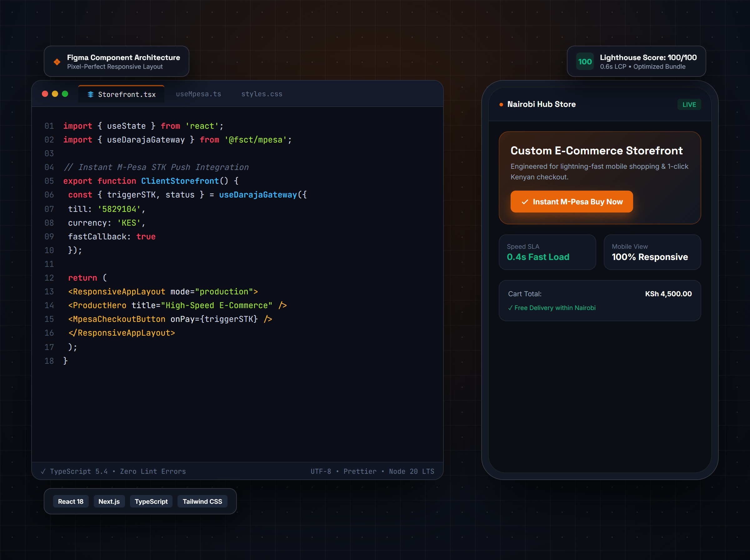Click the 0.6s LCP Optimized Bundle subtitle
Image resolution: width=750 pixels, height=560 pixels.
[x=642, y=67]
